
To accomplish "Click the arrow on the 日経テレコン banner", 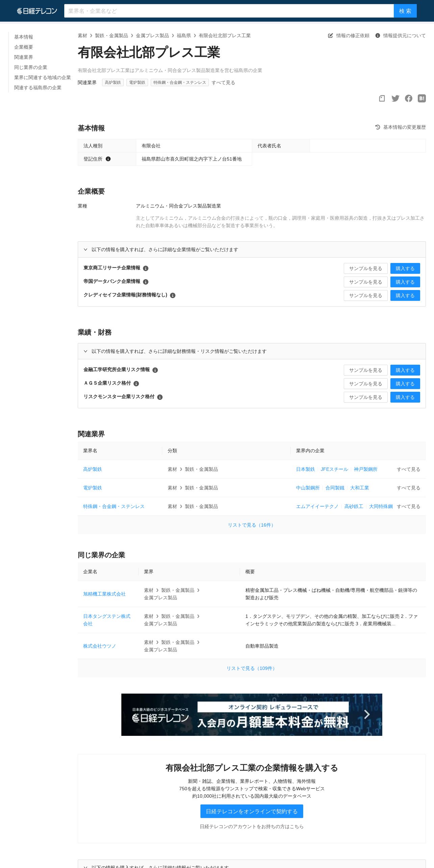I will 367,714.
